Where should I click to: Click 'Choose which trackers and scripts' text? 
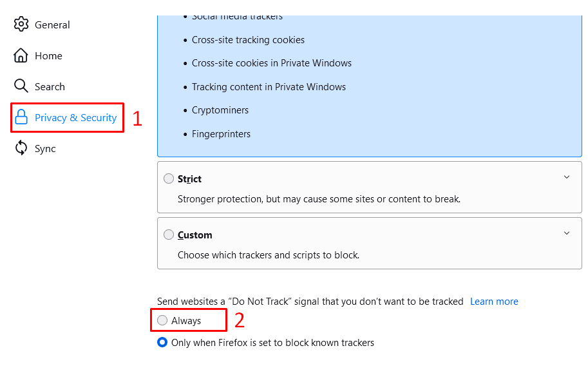point(268,255)
